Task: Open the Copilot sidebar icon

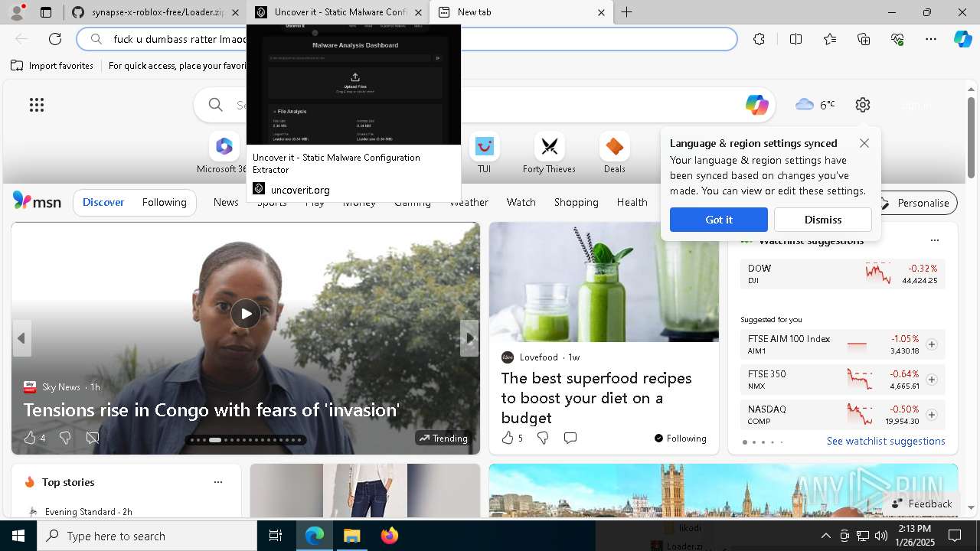Action: click(x=963, y=39)
